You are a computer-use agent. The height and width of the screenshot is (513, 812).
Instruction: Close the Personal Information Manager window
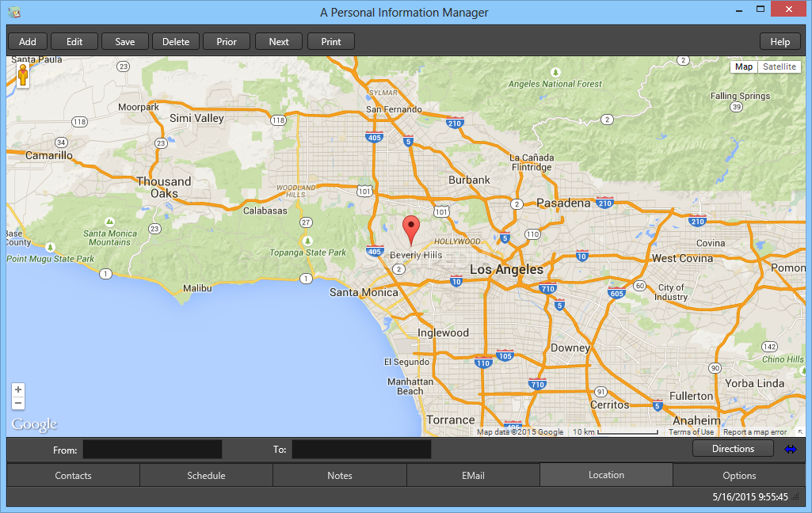point(789,9)
